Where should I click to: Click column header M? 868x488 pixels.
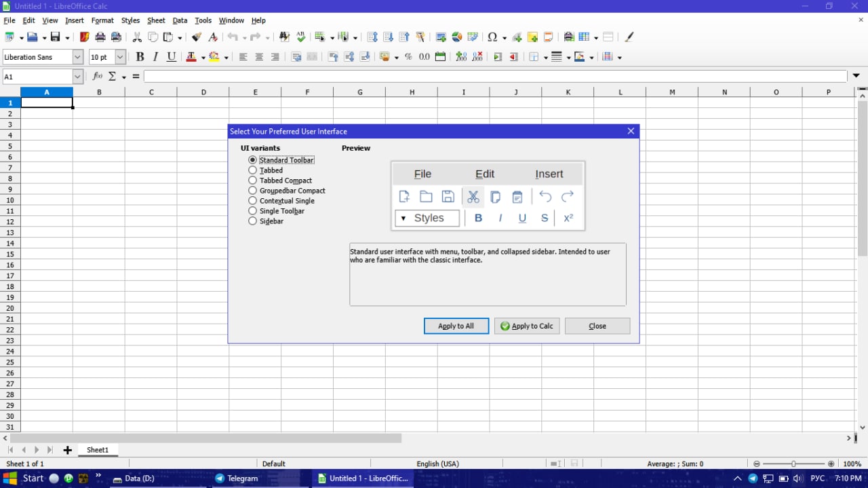tap(672, 92)
